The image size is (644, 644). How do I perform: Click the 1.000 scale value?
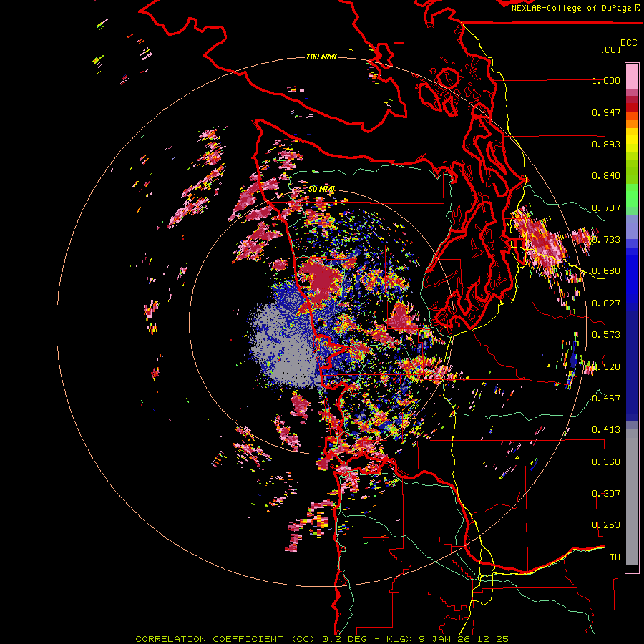606,80
